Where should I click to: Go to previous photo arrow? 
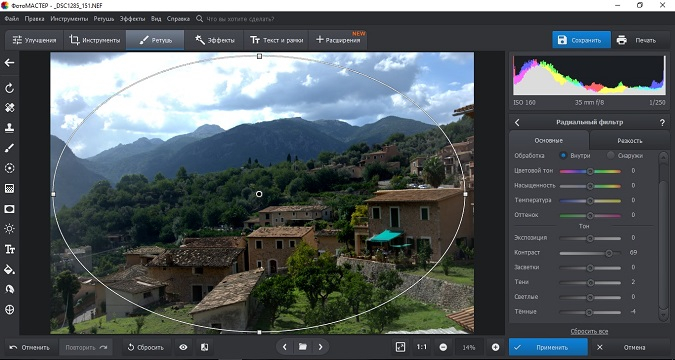tap(285, 347)
